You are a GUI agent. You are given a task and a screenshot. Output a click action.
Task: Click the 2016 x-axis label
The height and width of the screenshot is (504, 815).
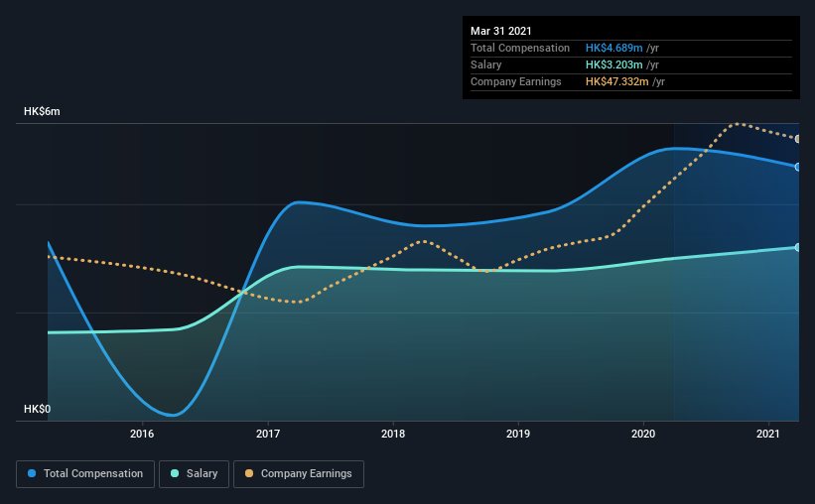(142, 434)
